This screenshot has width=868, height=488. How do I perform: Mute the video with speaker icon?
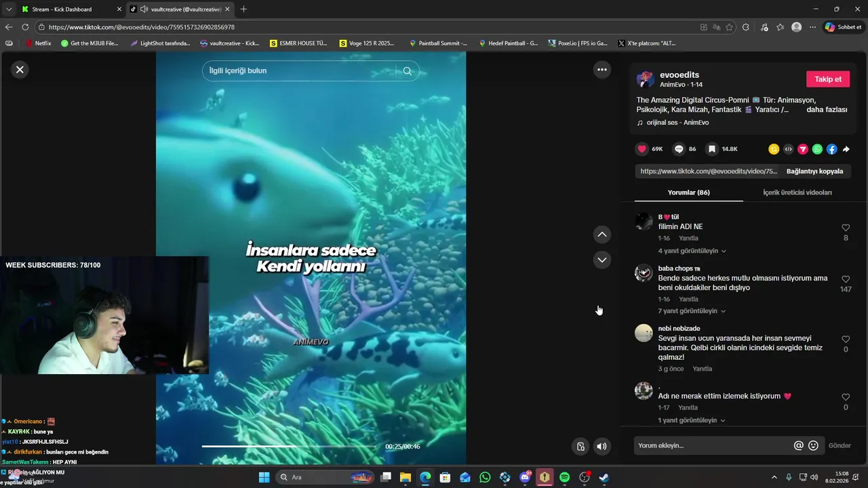pos(601,446)
